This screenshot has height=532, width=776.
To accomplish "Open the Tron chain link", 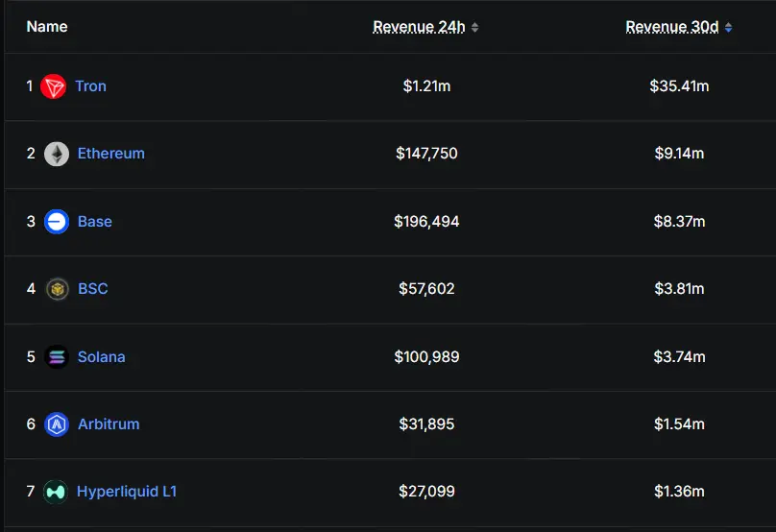I will pos(90,86).
